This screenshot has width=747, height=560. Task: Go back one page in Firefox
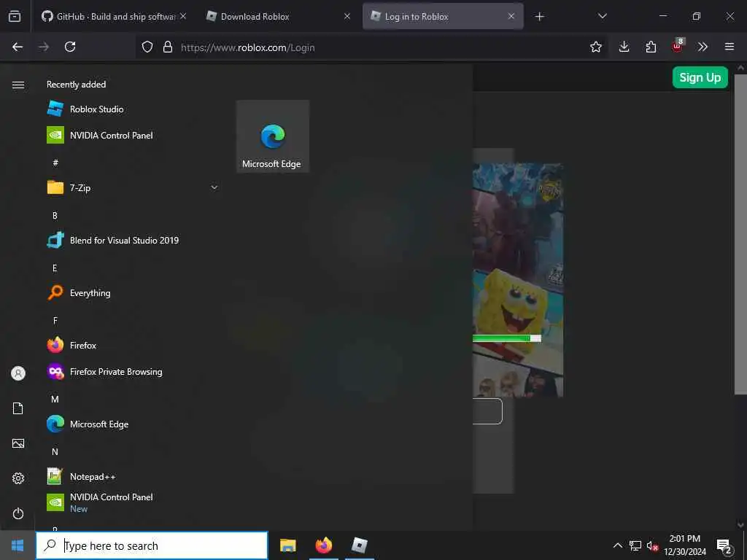pos(18,47)
